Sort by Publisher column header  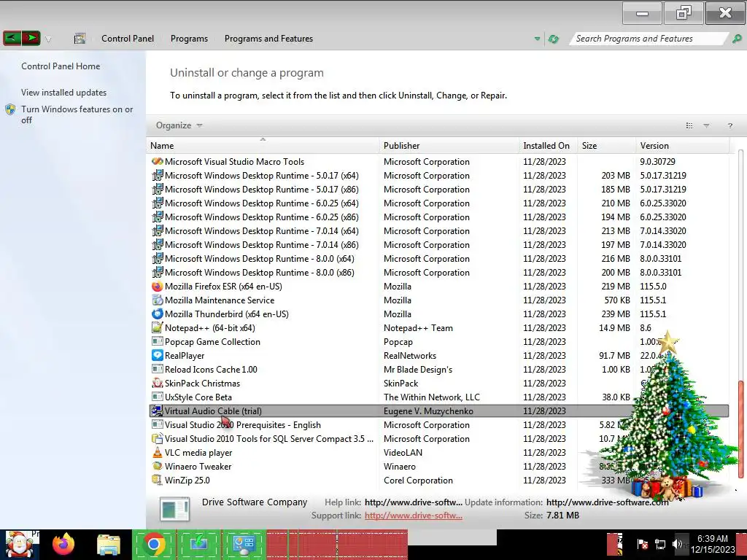coord(449,146)
